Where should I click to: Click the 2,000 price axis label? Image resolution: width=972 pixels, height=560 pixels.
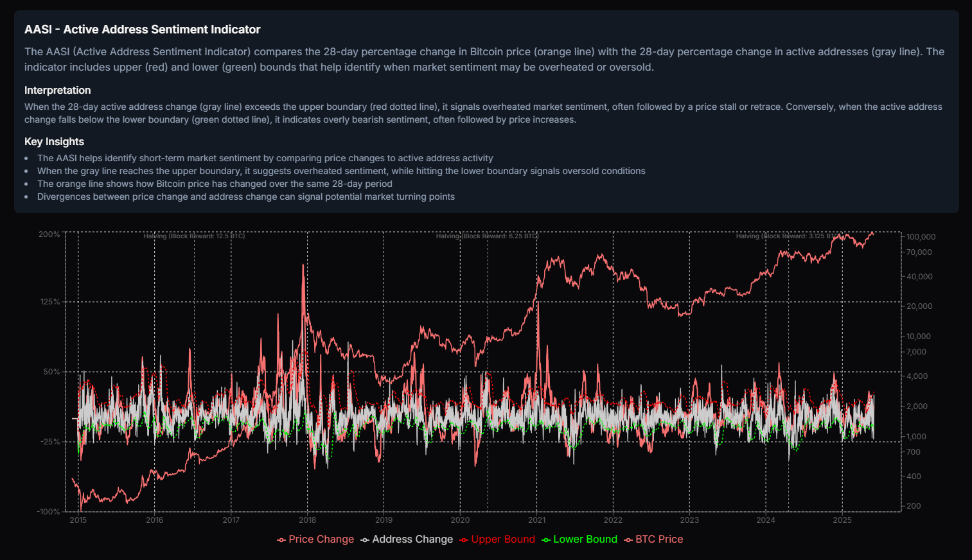point(917,407)
